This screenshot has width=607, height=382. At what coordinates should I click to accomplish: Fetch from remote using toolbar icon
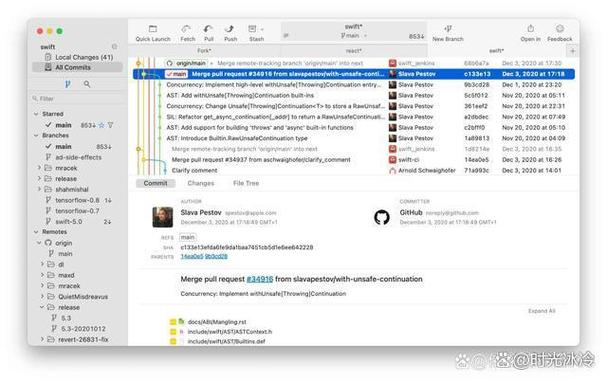187,29
